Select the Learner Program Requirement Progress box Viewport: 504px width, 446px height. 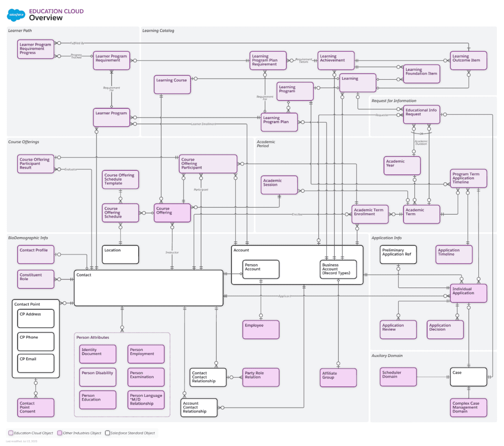(x=36, y=49)
